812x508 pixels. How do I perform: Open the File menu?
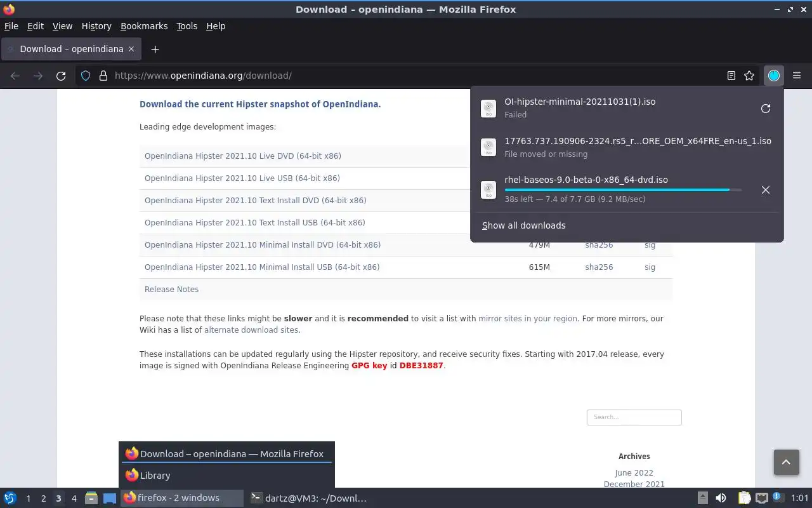tap(11, 26)
